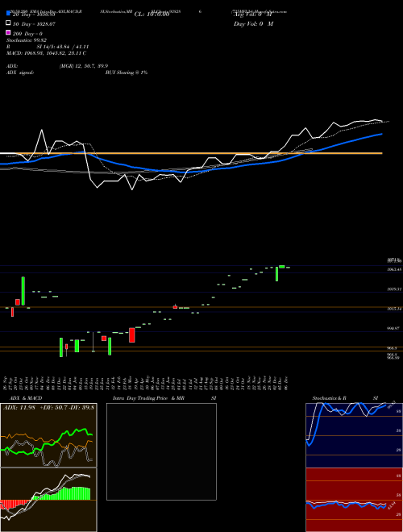Click the '(MGR) 12, 50.7, 39.9' ADX values
The image size is (403, 532).
tap(84, 66)
